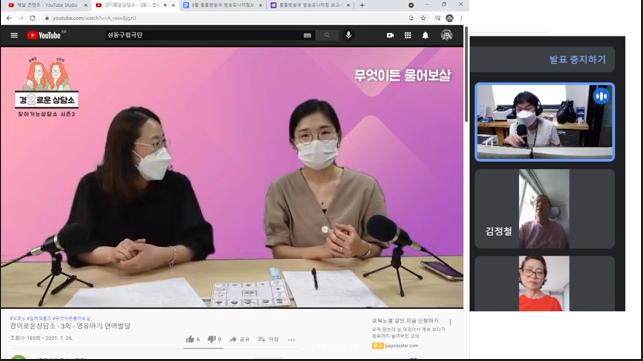Open the Chrome media control icon
The height and width of the screenshot is (361, 643).
[438, 18]
